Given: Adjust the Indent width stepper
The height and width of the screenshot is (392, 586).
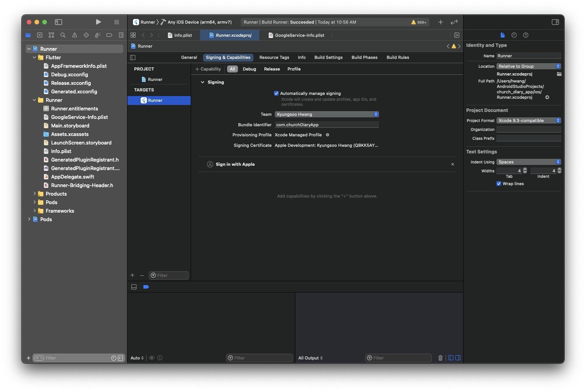Looking at the screenshot, I should [x=559, y=170].
